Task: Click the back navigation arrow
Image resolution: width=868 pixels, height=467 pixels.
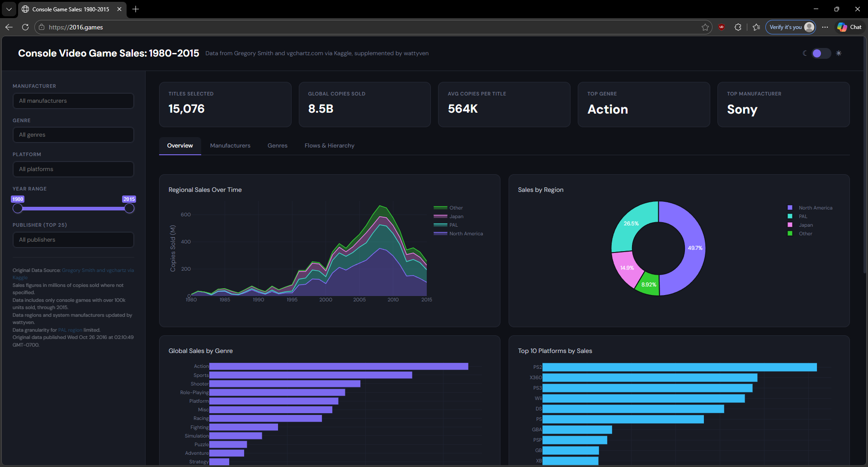Action: pyautogui.click(x=9, y=27)
